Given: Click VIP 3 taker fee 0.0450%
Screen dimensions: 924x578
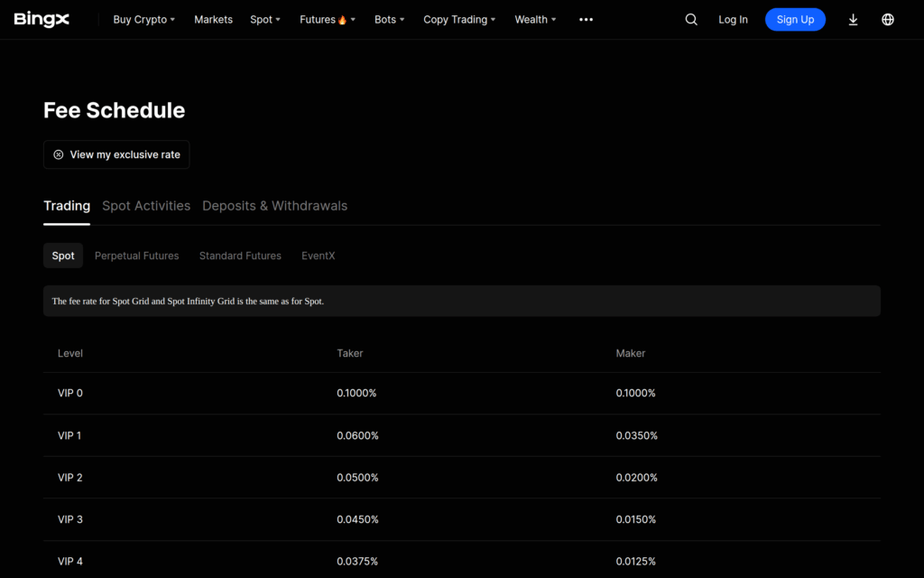Looking at the screenshot, I should pos(357,519).
